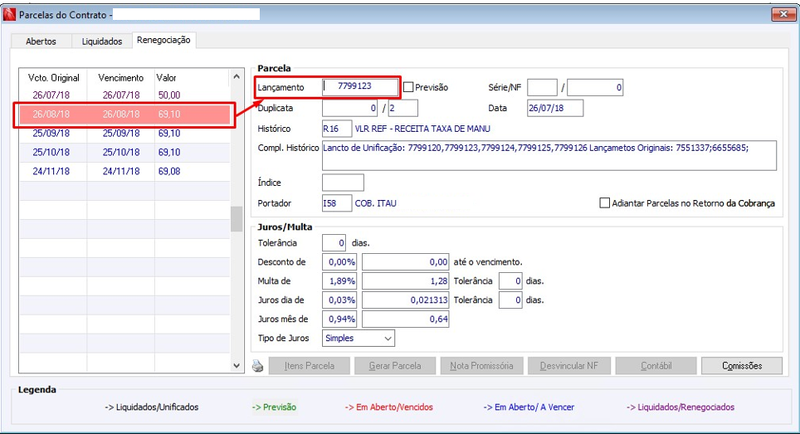The image size is (800, 434).
Task: Click the Juros mês value 0,64
Action: [x=406, y=319]
